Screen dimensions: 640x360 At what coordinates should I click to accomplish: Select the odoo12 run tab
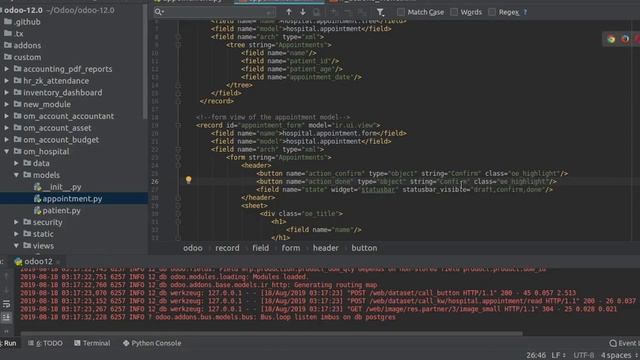[x=33, y=261]
